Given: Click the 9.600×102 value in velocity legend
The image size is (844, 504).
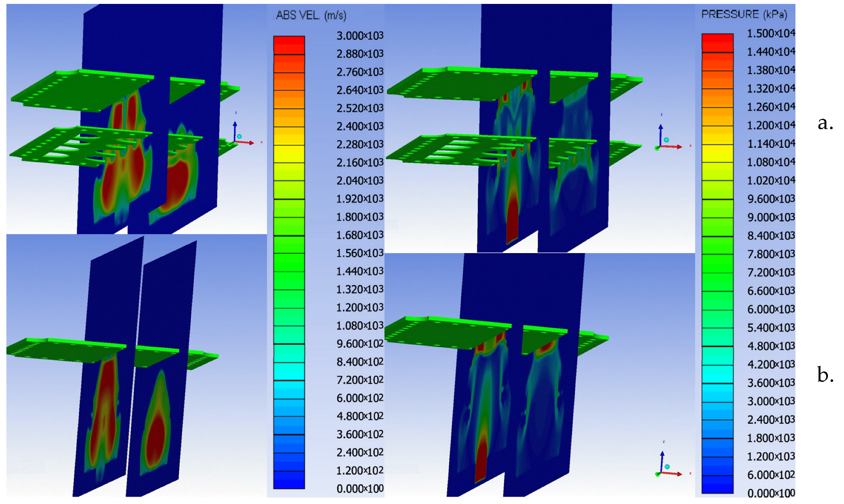Looking at the screenshot, I should click(x=360, y=344).
